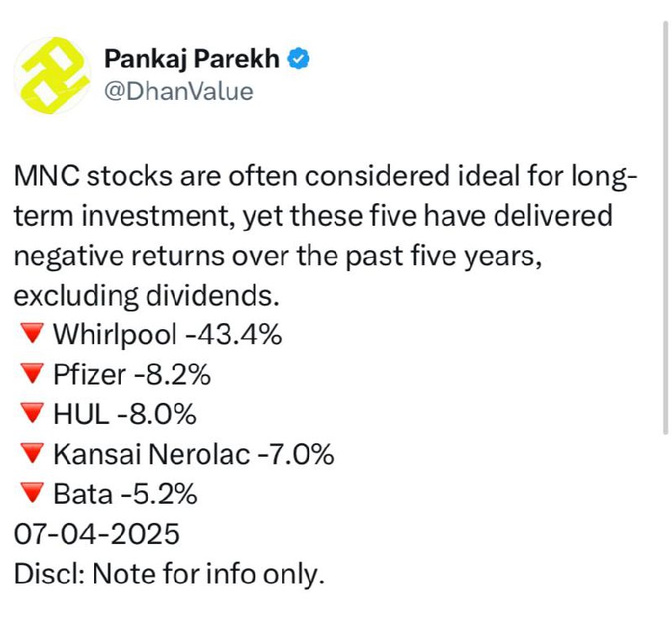Click the red triangle beside Kansai Nerolac
Viewport: 672px width, 623px height.
click(32, 453)
